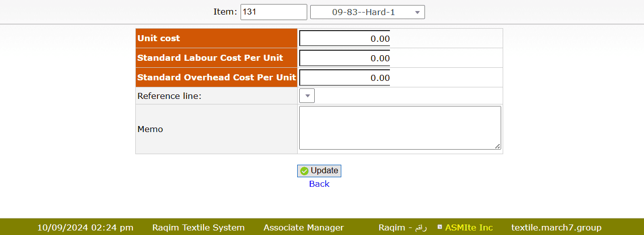644x235 pixels.
Task: Focus the Unit cost input field
Action: click(344, 39)
